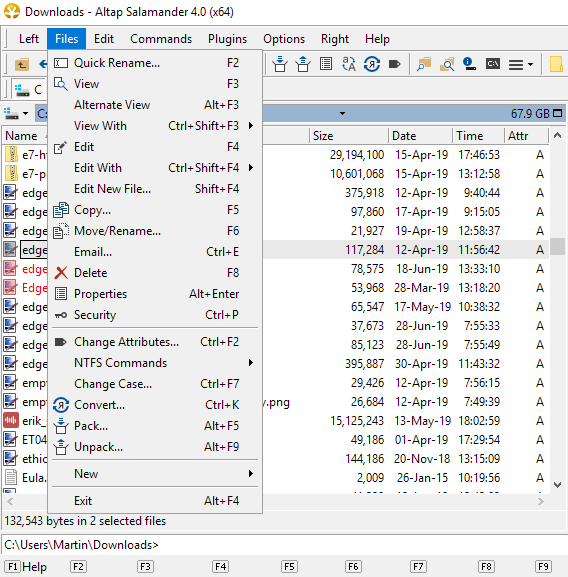
Task: Click the horizontal scrollbar right arrow
Action: [540, 501]
